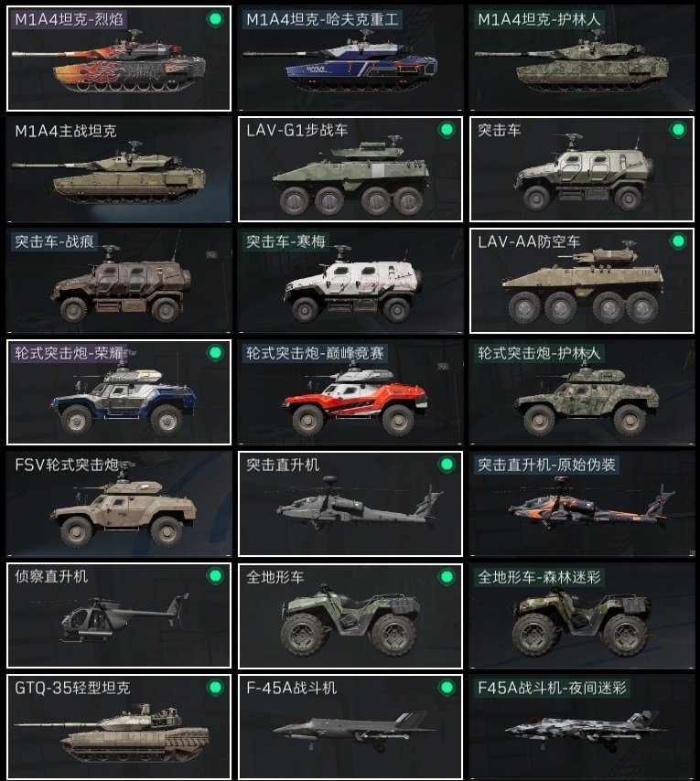Viewport: 700px width, 781px height.
Task: Pick the red 轮式突击炮-巅峰竞赛 skin
Action: 350,392
